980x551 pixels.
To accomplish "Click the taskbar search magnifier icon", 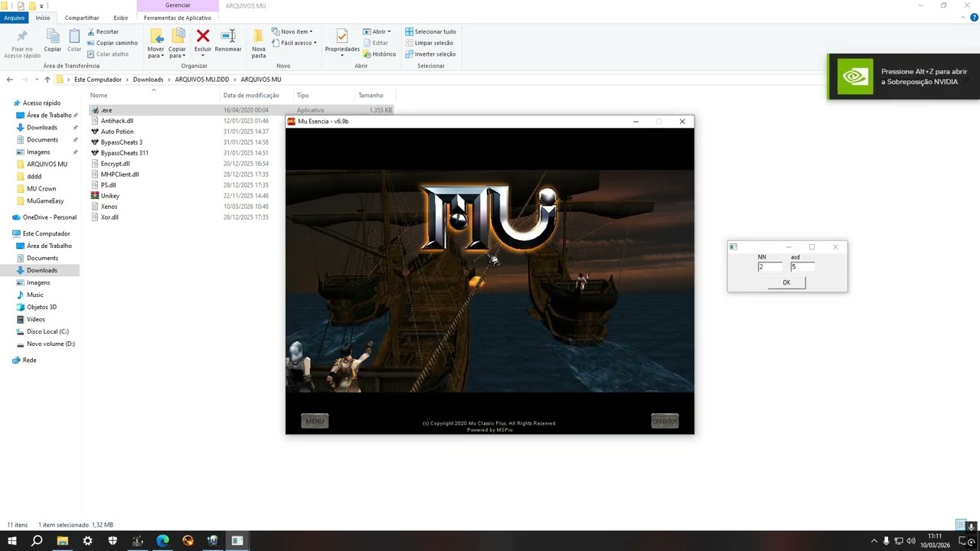I will (x=37, y=541).
